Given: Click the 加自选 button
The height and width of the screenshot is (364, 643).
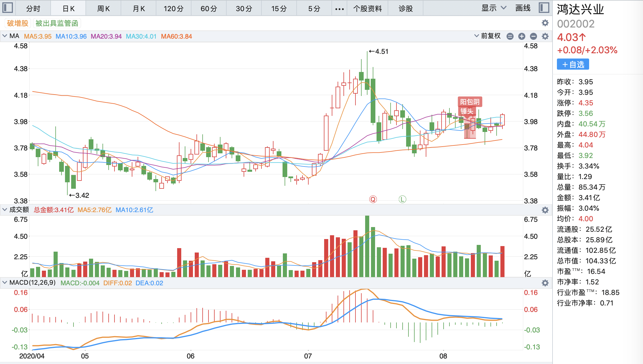Looking at the screenshot, I should coord(573,64).
